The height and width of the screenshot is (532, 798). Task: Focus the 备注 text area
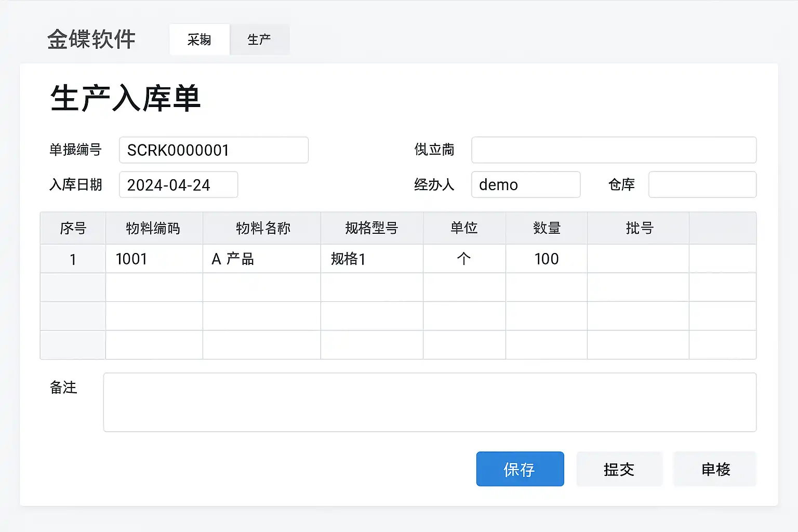click(429, 402)
